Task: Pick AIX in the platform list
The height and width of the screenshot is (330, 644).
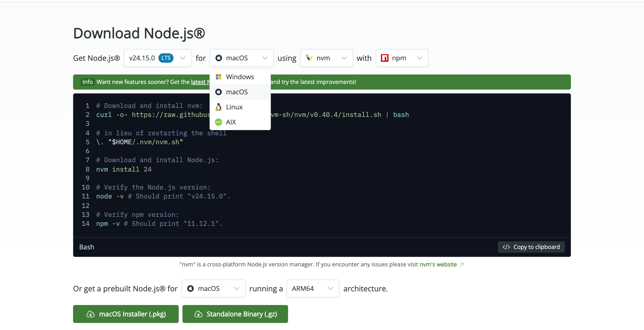Action: point(240,122)
